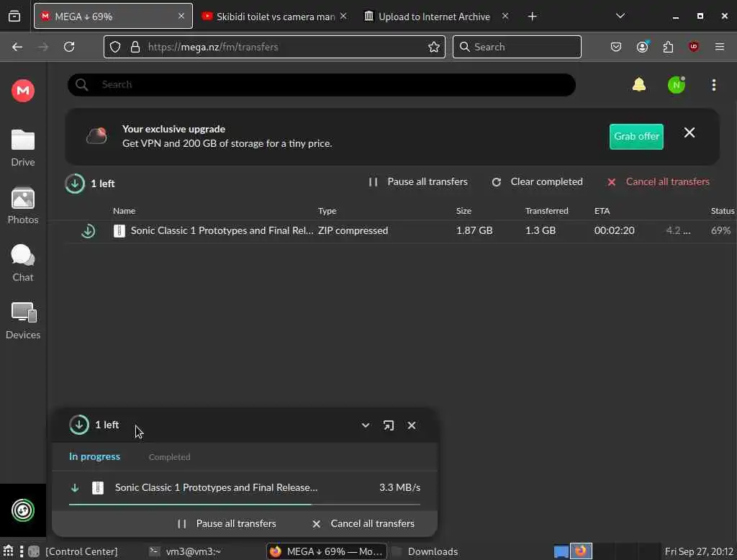Viewport: 737px width, 560px height.
Task: Select the mega.nz URL address bar
Action: 274,47
